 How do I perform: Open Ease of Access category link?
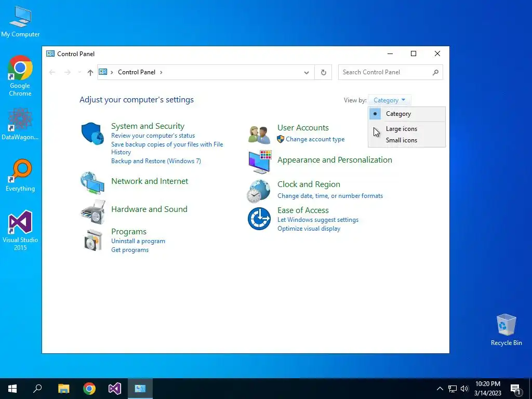point(303,210)
